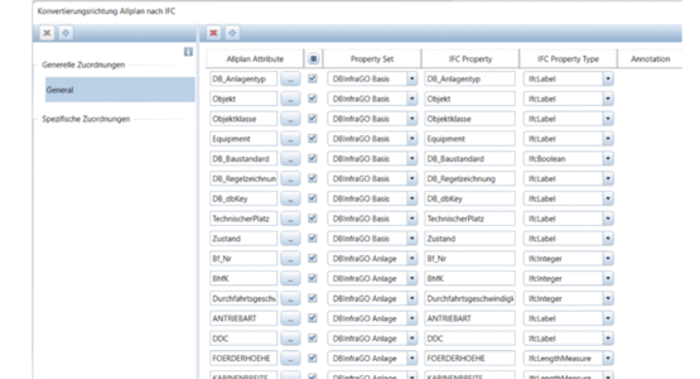This screenshot has width=700, height=379.
Task: Select the General item in left panel
Action: click(x=120, y=90)
